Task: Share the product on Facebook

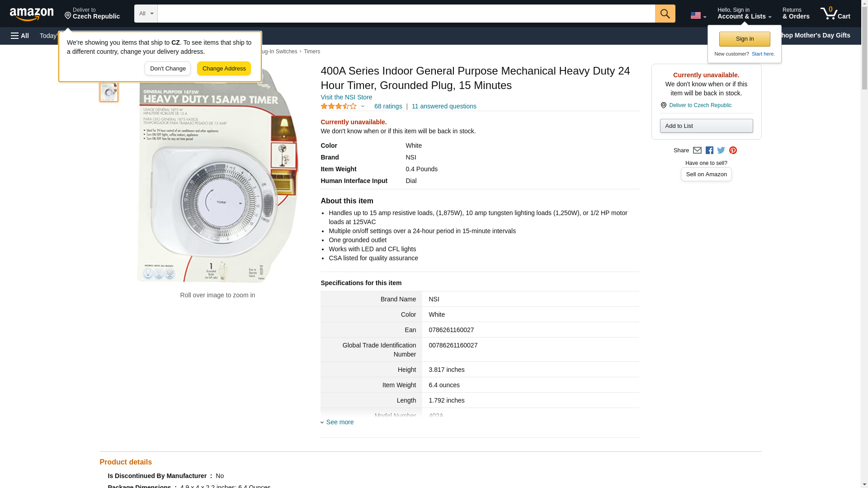Action: pyautogui.click(x=709, y=150)
